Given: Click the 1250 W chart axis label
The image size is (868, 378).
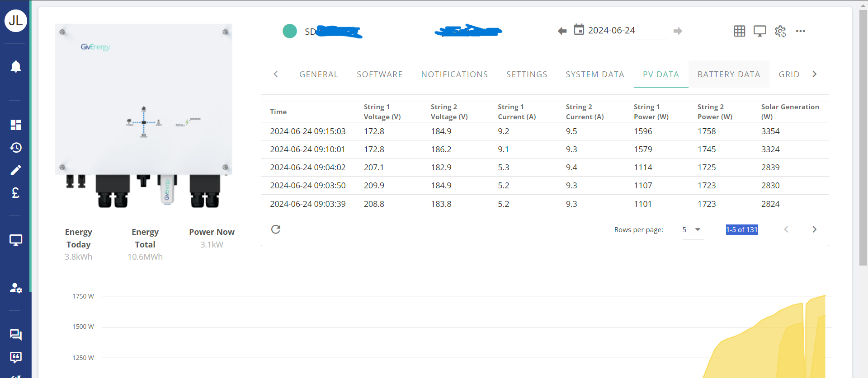Looking at the screenshot, I should point(83,358).
